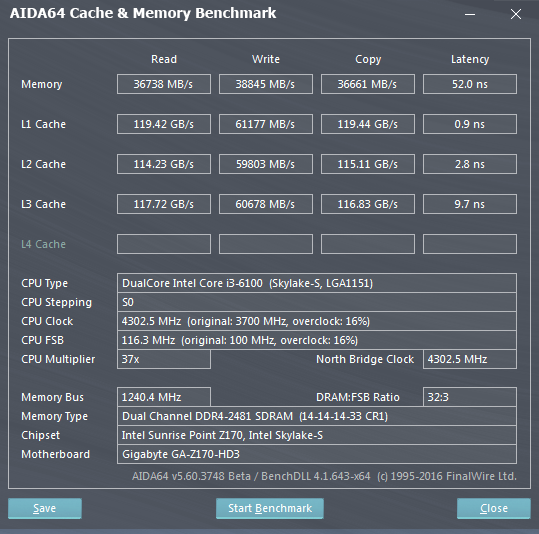
Task: Click the L3 Cache Latency 9.7 ns field
Action: pyautogui.click(x=470, y=204)
